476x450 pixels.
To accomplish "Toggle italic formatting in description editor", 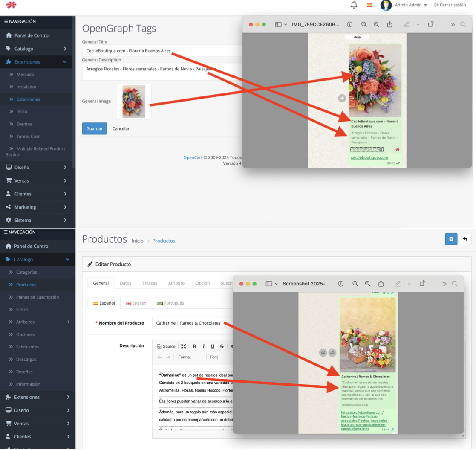I will [x=203, y=346].
